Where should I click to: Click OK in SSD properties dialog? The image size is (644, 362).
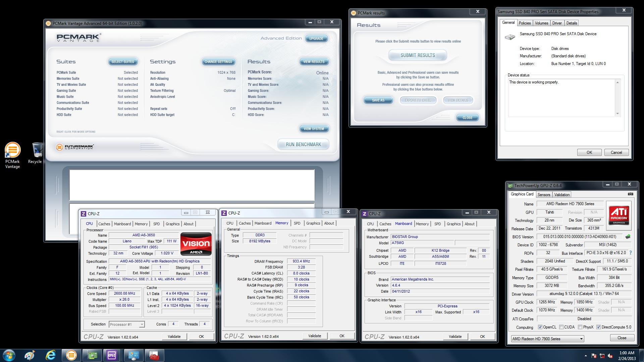tap(589, 153)
